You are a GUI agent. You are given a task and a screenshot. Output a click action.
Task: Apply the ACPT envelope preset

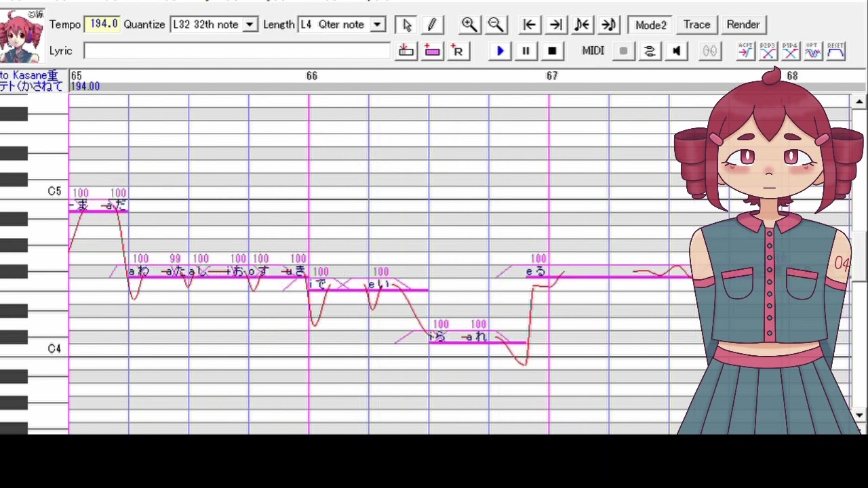point(745,51)
